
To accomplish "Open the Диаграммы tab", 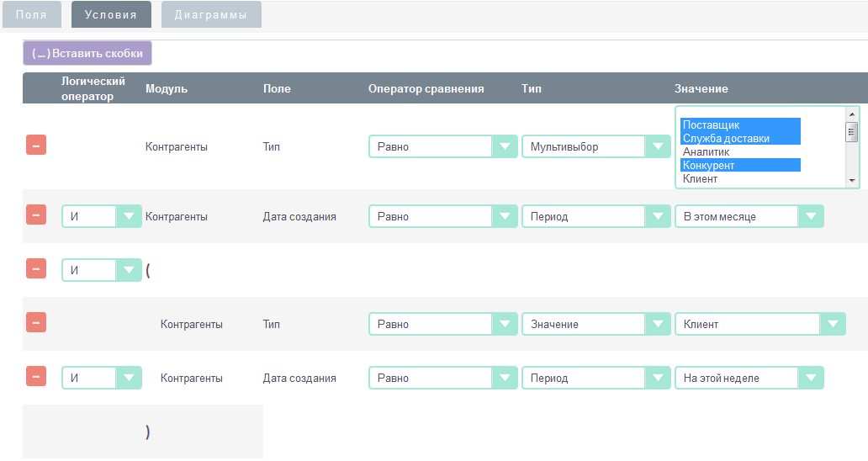I will point(211,15).
